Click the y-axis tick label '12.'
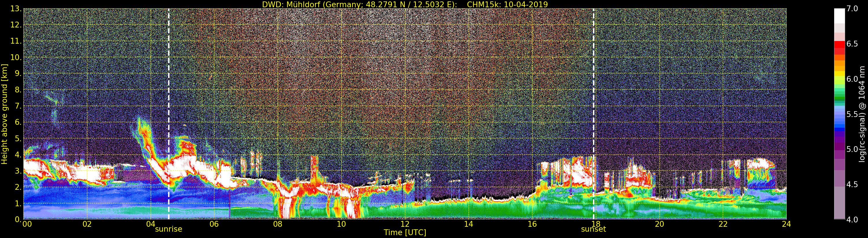The image size is (868, 238). click(x=16, y=25)
